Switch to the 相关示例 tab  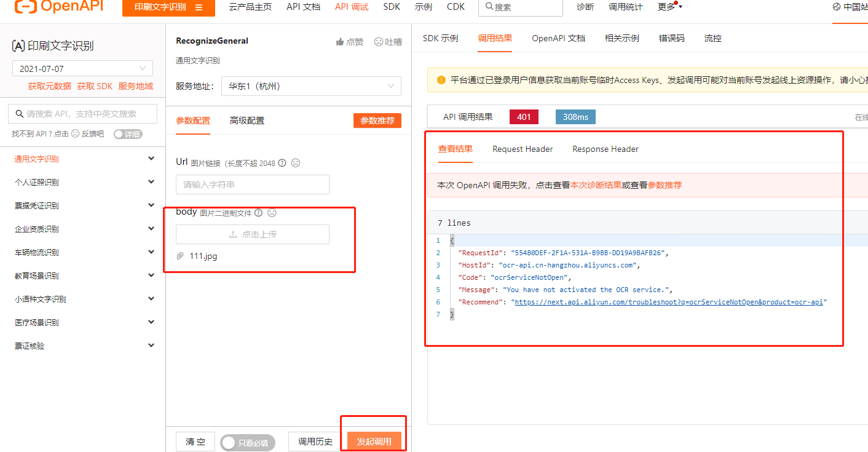622,38
